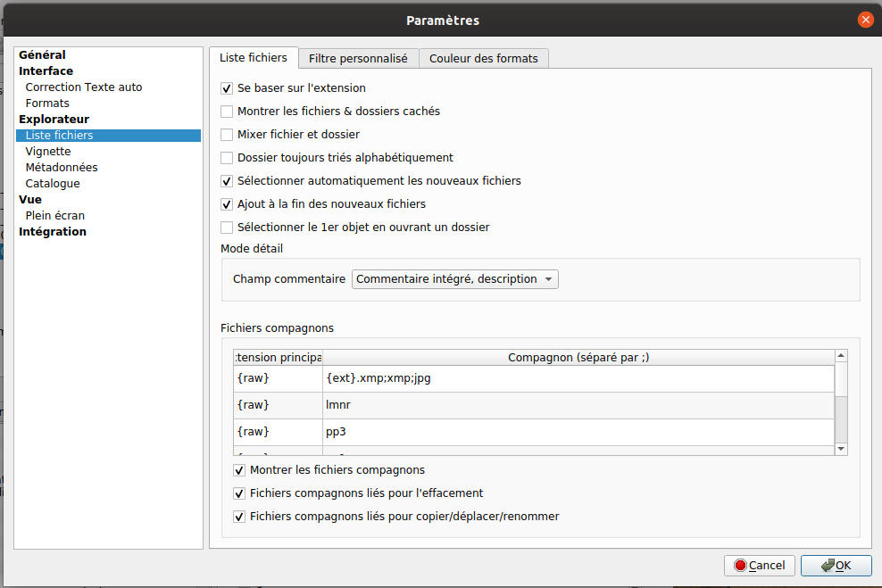Toggle 'Mixer fichier et dossier' option
This screenshot has width=882, height=588.
[227, 135]
